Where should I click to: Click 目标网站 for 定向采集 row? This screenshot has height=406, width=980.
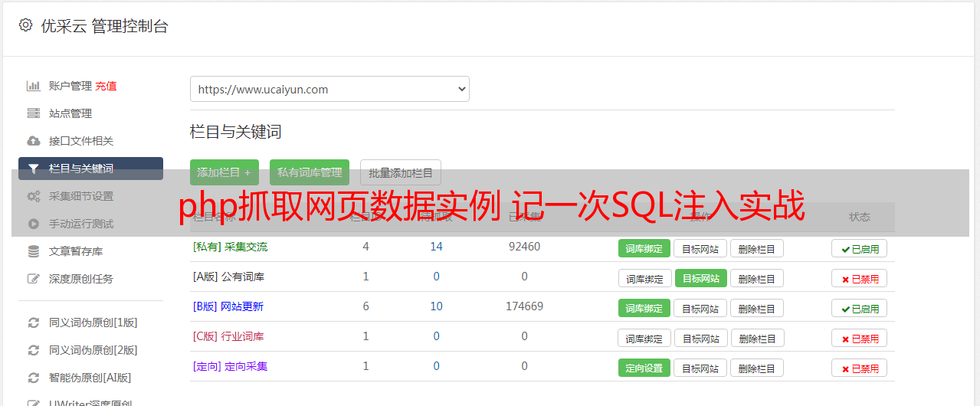pos(700,368)
